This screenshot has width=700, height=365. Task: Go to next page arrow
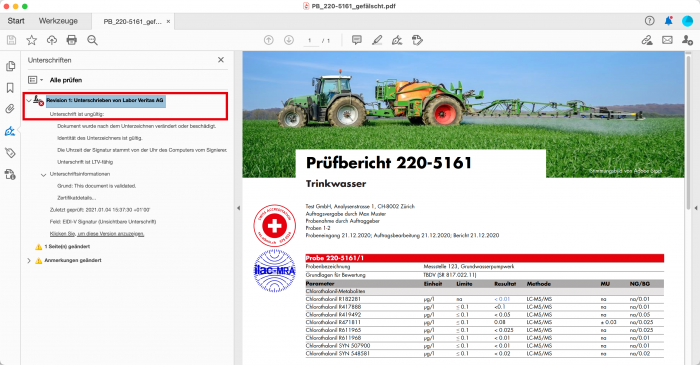coord(289,40)
